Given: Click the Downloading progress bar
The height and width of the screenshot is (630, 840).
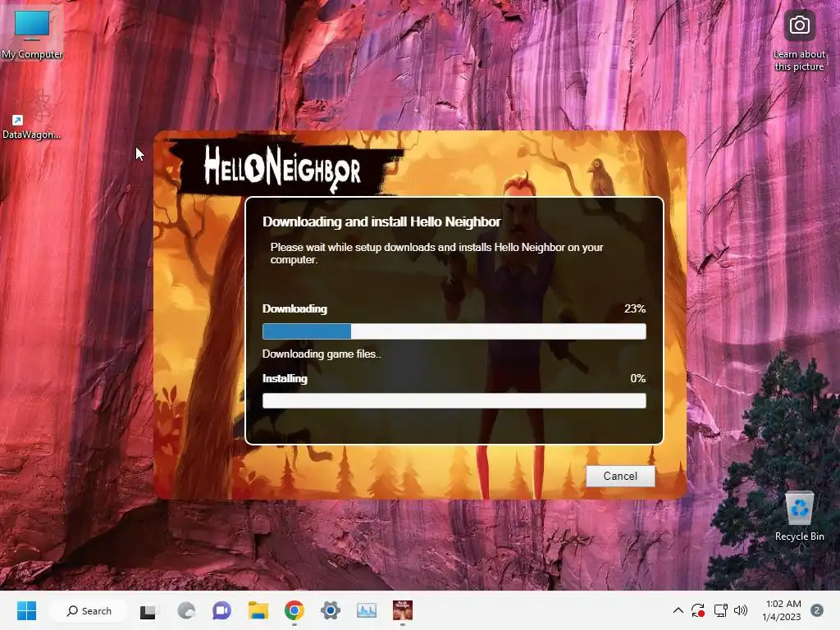Looking at the screenshot, I should click(x=454, y=331).
